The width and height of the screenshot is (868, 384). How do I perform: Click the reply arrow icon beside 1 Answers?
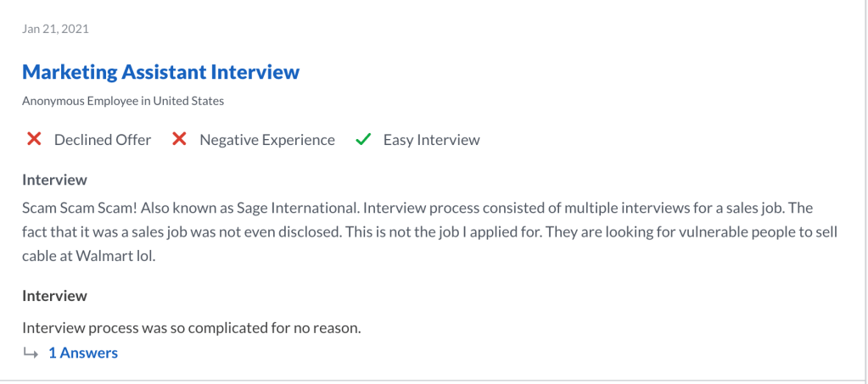[31, 353]
